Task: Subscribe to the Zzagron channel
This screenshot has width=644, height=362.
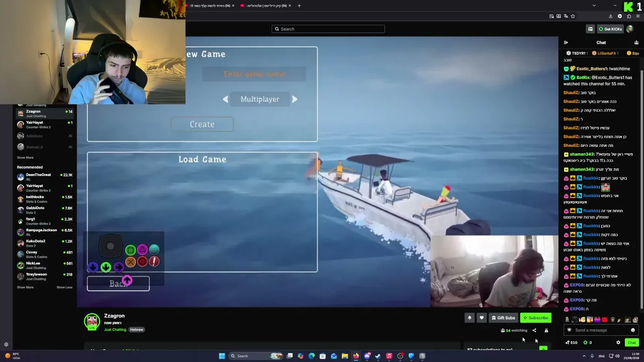Action: tap(535, 318)
